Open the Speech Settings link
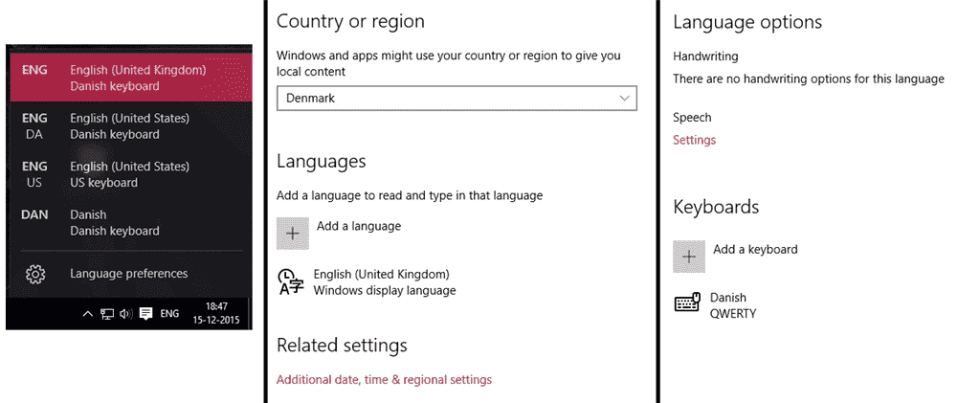Viewport: 980px width, 403px height. (x=695, y=140)
